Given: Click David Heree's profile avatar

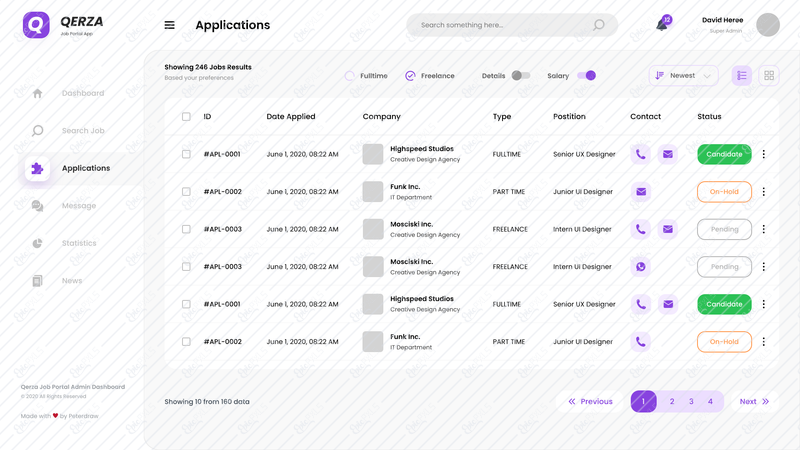Looking at the screenshot, I should click(x=768, y=24).
